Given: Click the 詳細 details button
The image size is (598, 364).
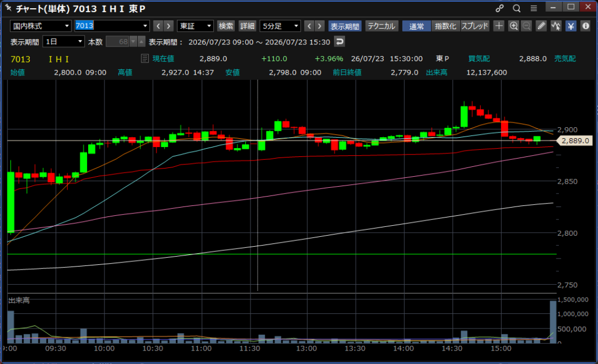Looking at the screenshot, I should [247, 26].
